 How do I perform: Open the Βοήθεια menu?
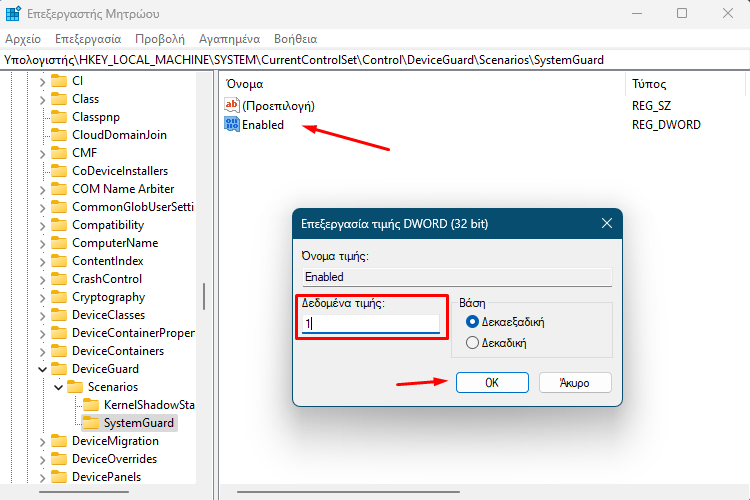(296, 39)
